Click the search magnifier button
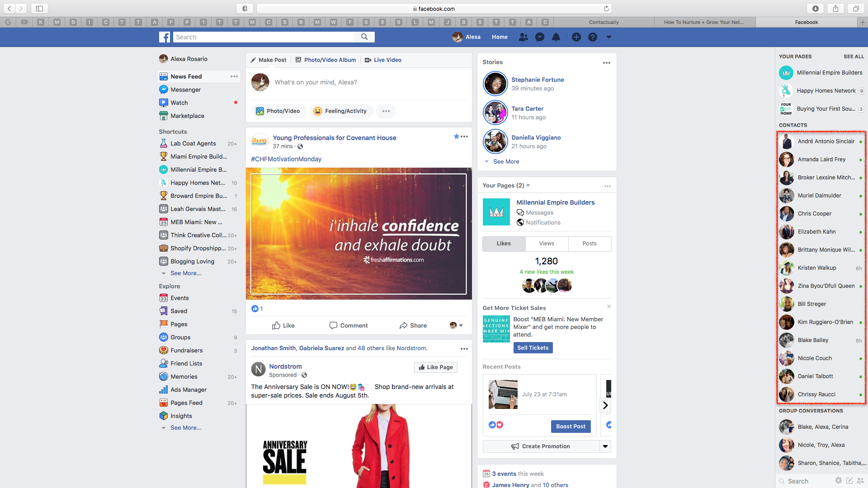This screenshot has height=488, width=868. coord(364,37)
